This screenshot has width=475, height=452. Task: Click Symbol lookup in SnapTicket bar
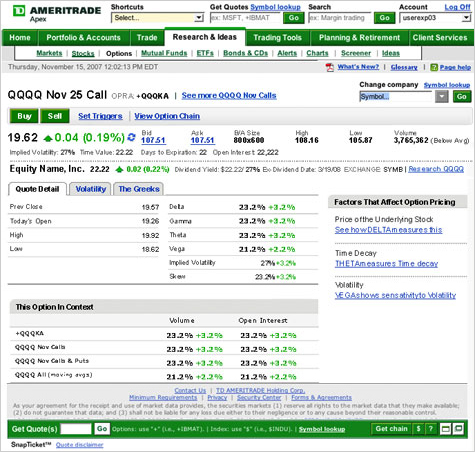tap(322, 429)
